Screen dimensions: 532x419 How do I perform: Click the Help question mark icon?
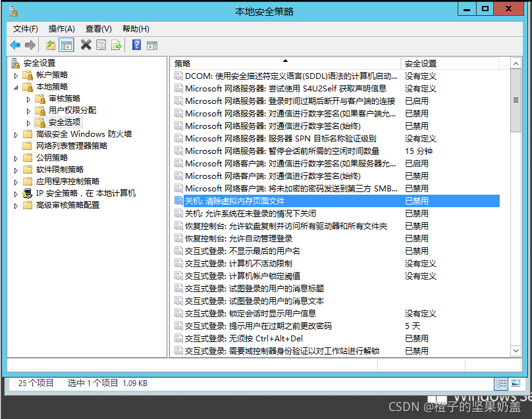click(136, 45)
